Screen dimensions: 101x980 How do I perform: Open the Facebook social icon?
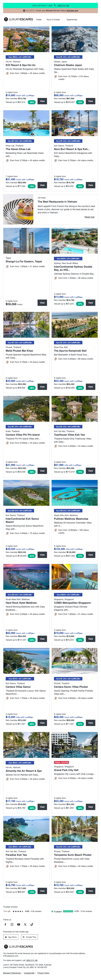(5, 924)
